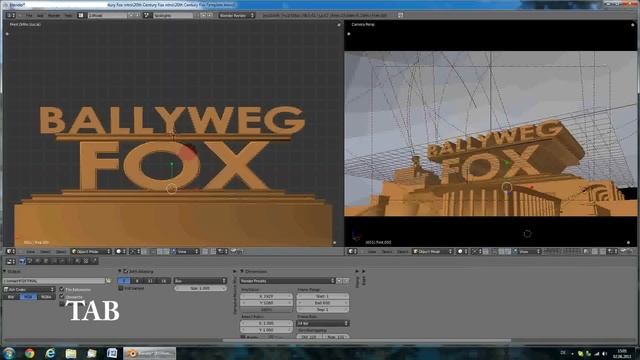Click the camera viewport layer buttons grid
The image size is (640, 360).
[562, 251]
